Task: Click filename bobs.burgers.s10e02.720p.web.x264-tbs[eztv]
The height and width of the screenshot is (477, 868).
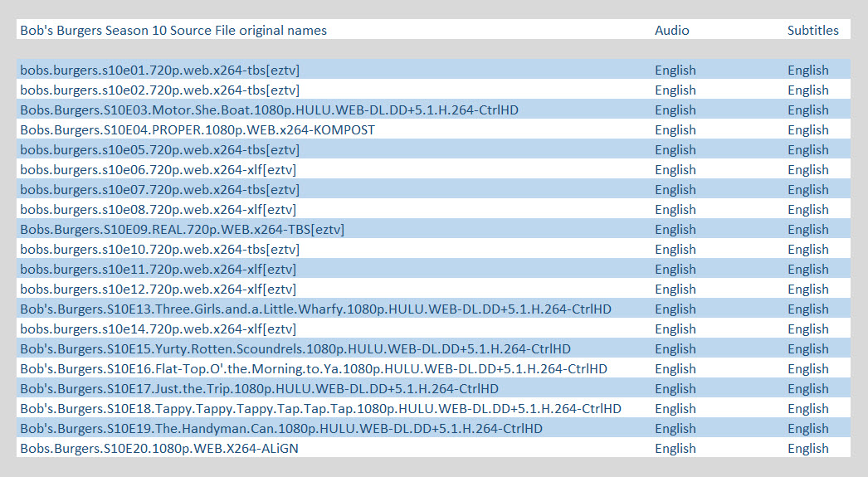Action: point(159,90)
